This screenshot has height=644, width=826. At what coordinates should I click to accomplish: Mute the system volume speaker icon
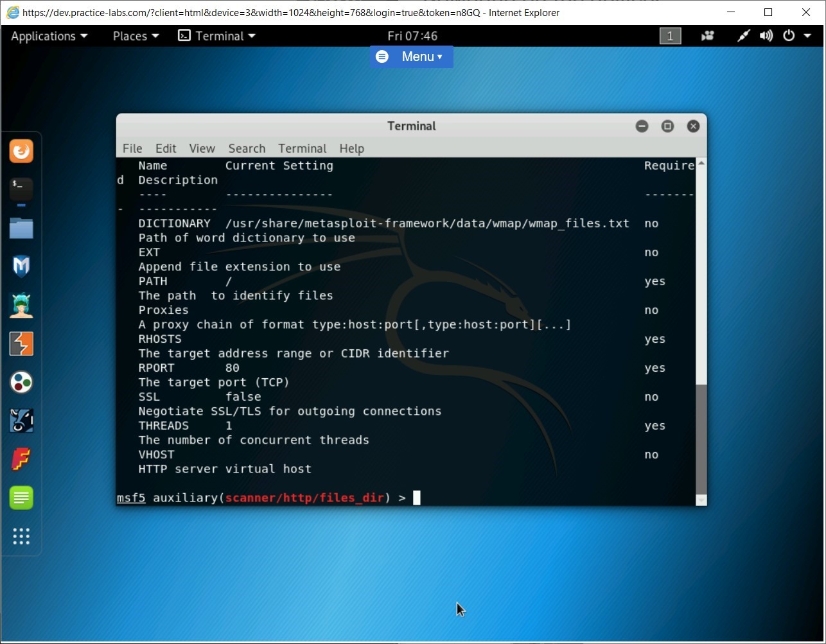[766, 36]
